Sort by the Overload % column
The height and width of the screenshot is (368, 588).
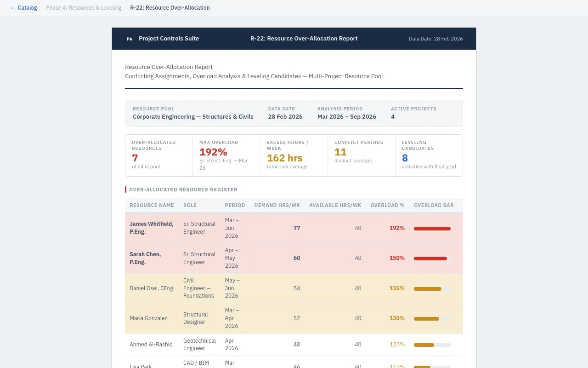[x=387, y=205]
